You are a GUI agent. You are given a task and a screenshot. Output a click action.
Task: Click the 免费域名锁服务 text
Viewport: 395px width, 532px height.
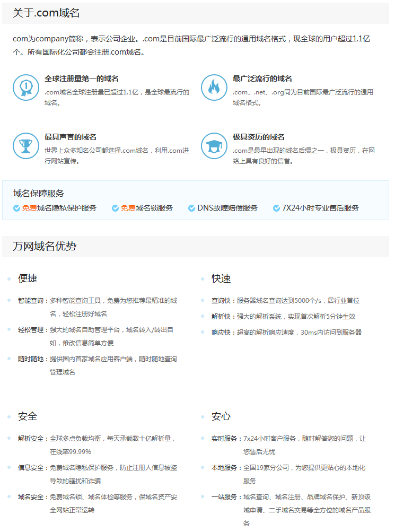(147, 208)
